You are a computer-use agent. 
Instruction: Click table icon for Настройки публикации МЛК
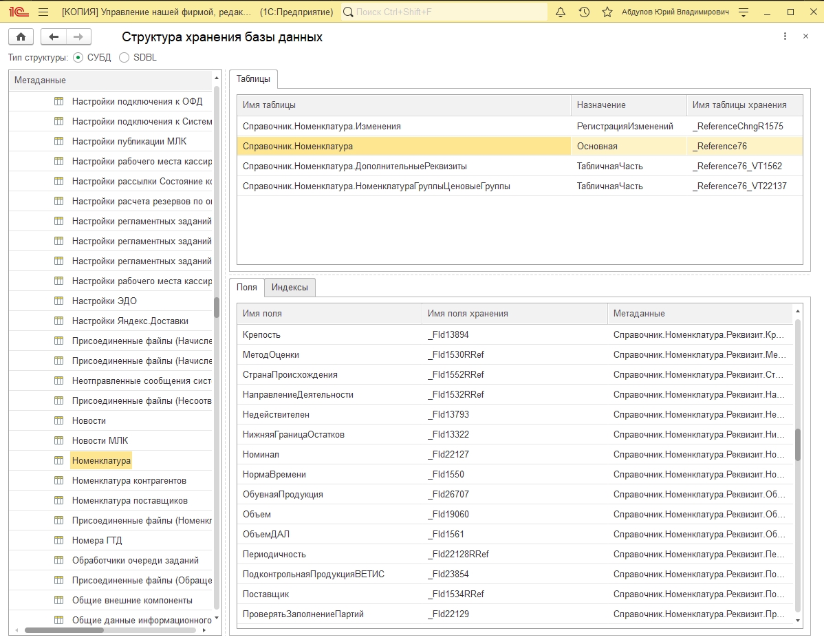[x=59, y=142]
